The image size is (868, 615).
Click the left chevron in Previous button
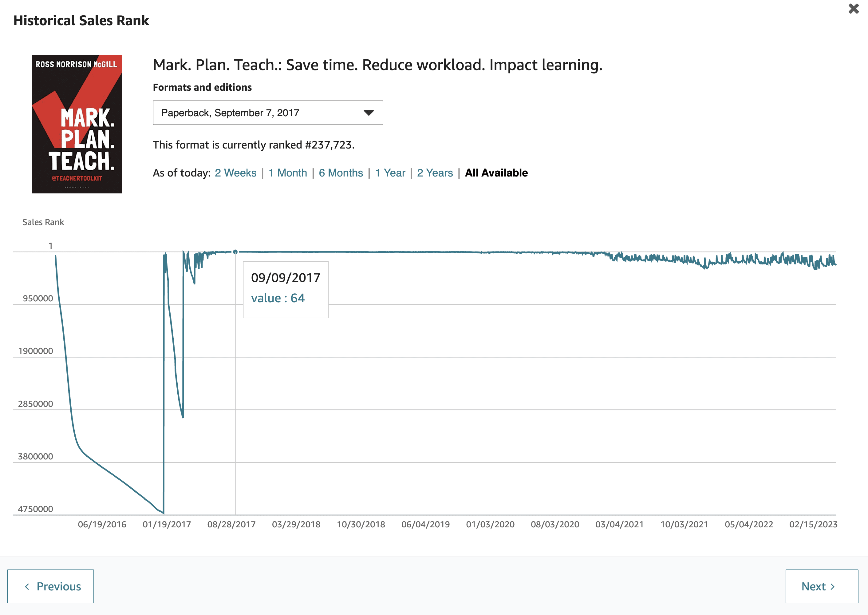27,587
